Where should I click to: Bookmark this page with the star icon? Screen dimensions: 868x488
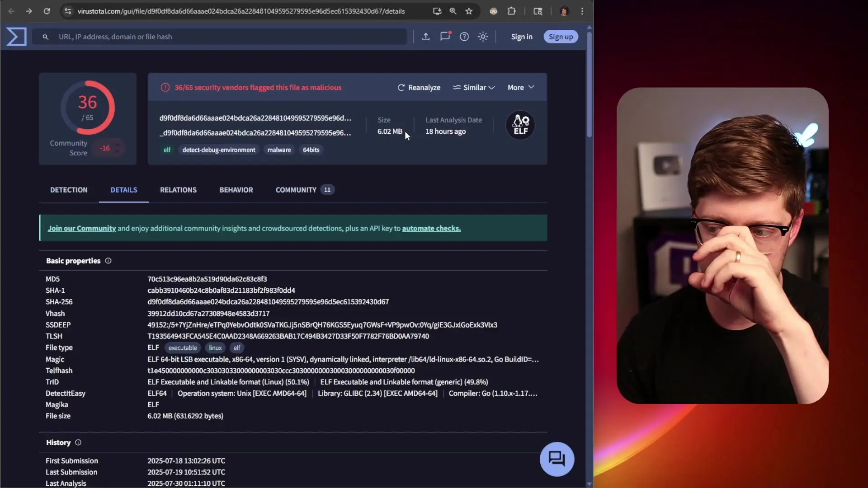click(x=469, y=11)
